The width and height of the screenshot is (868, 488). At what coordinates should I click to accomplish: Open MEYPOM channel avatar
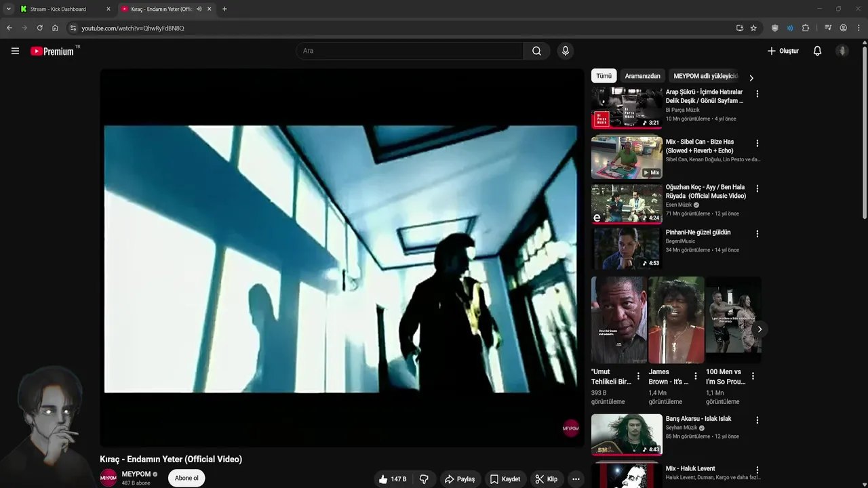click(x=108, y=478)
